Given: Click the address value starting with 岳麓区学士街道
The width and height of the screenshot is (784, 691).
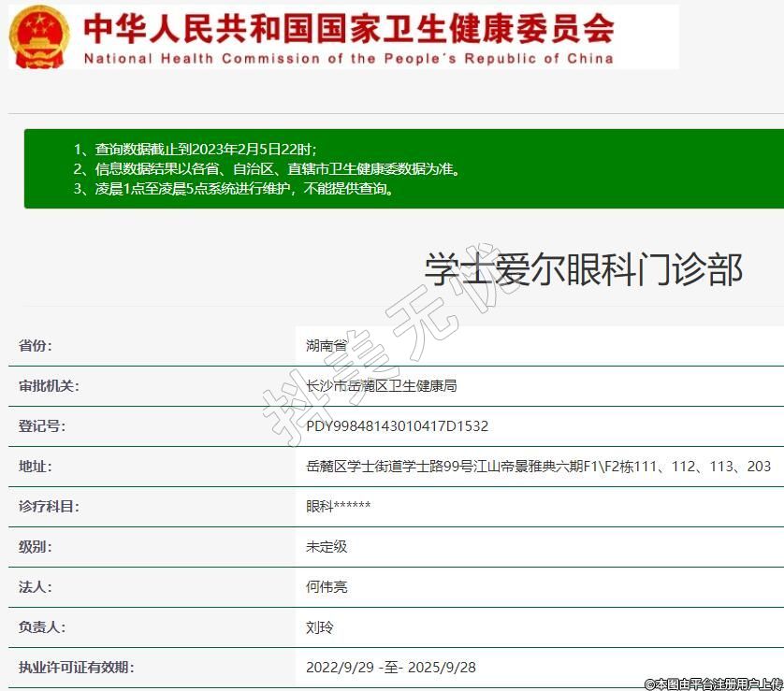Looking at the screenshot, I should click(x=538, y=467).
